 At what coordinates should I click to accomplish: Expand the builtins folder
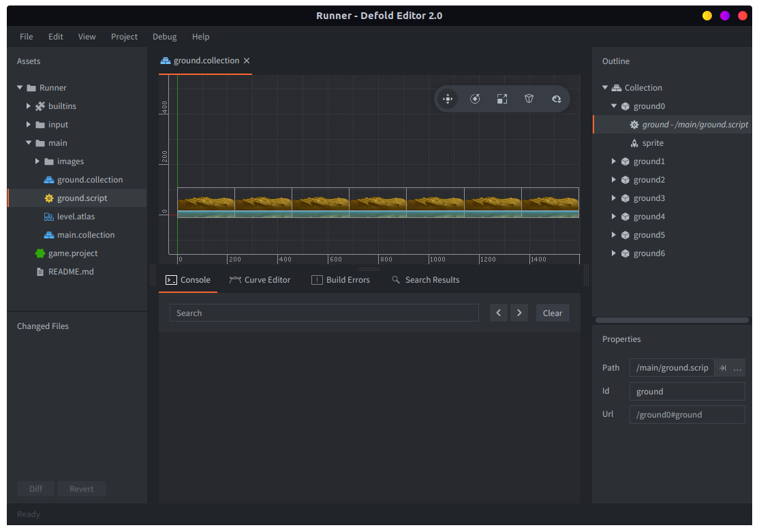point(29,106)
